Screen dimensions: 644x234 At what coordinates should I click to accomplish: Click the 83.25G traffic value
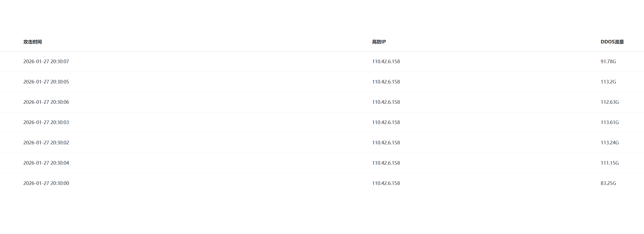pyautogui.click(x=608, y=183)
